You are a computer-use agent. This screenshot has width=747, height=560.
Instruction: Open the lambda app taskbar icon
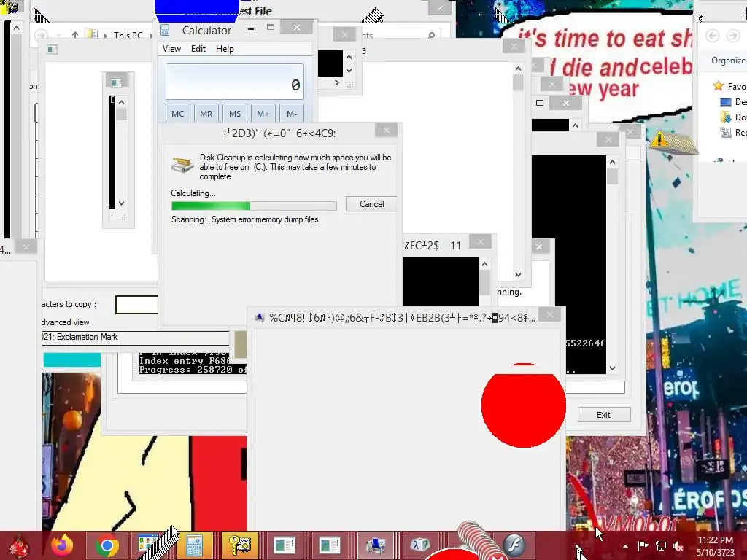tap(420, 545)
